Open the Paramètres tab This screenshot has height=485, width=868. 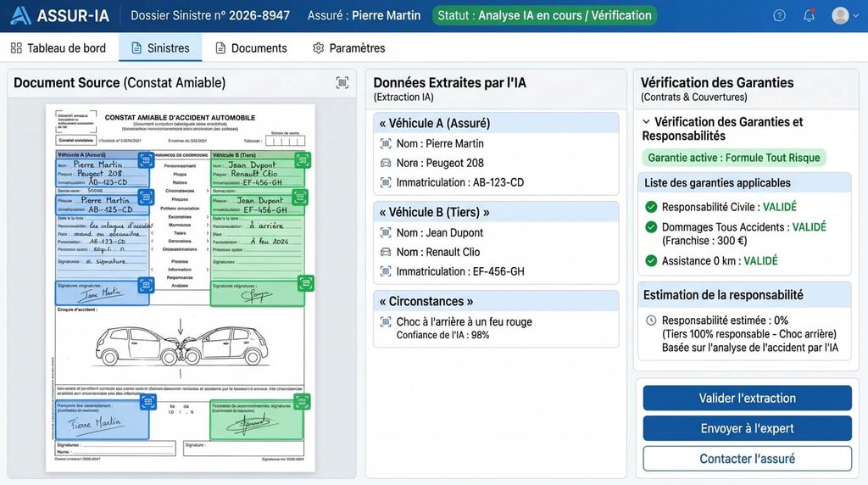(x=348, y=48)
